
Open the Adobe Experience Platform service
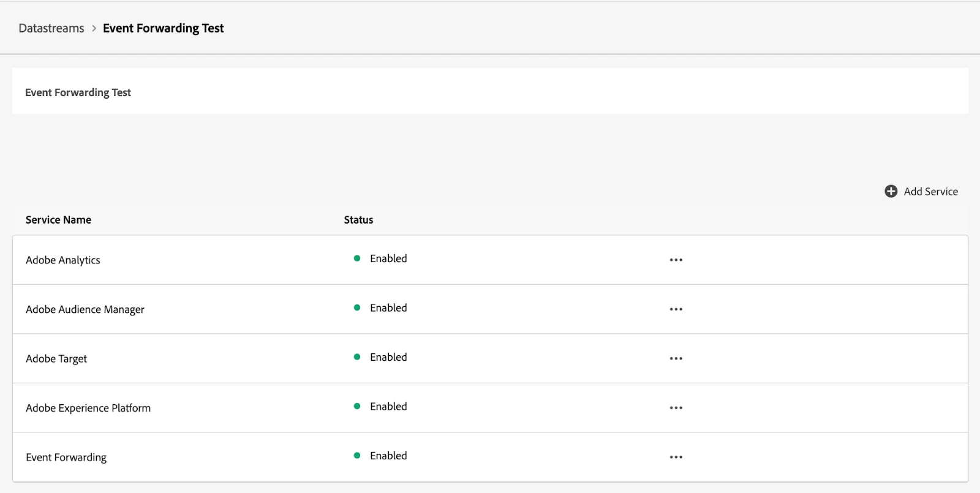coord(88,408)
